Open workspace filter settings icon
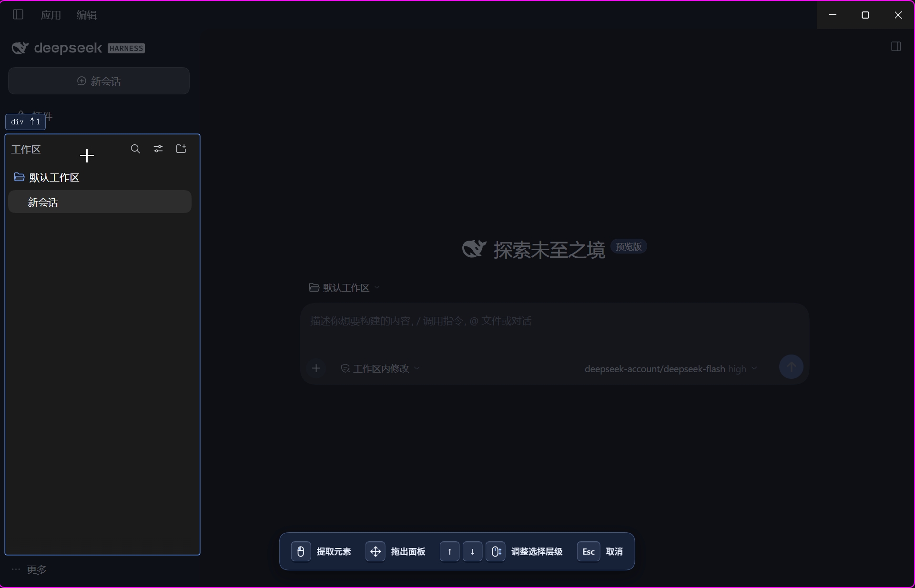 [x=158, y=149]
